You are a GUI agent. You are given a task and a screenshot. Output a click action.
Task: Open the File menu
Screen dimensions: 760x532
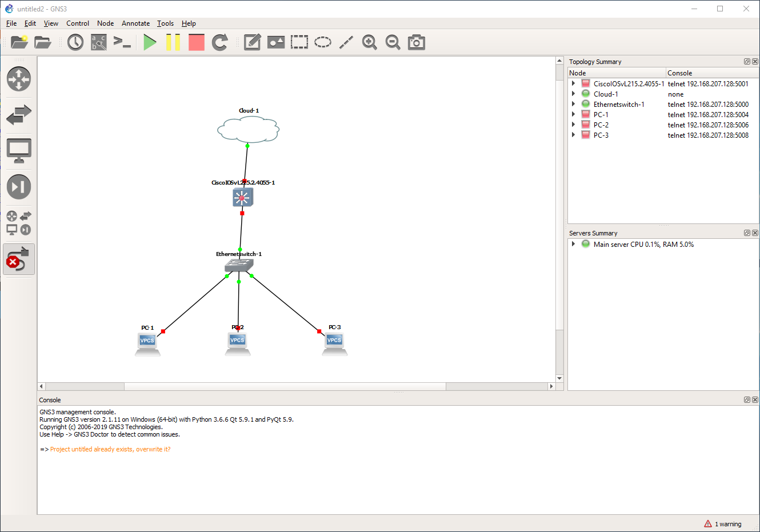(11, 23)
